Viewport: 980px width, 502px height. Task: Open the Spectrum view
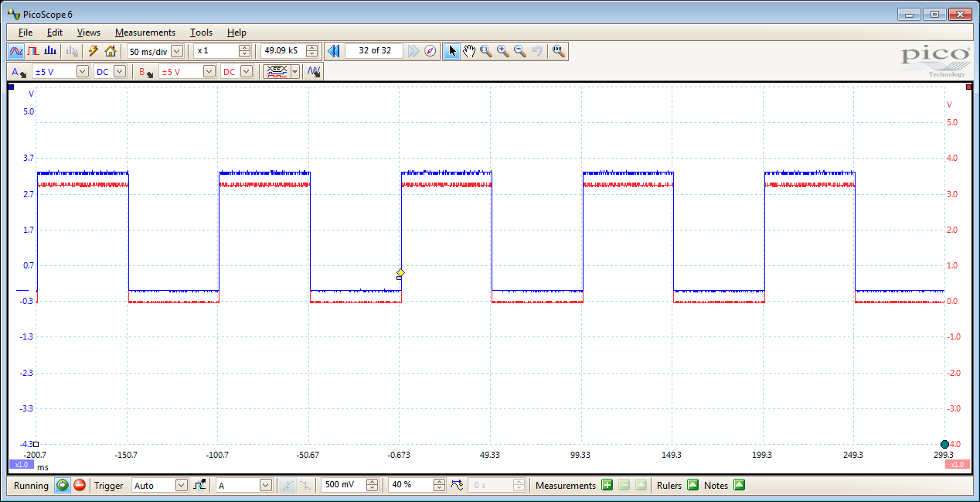49,50
